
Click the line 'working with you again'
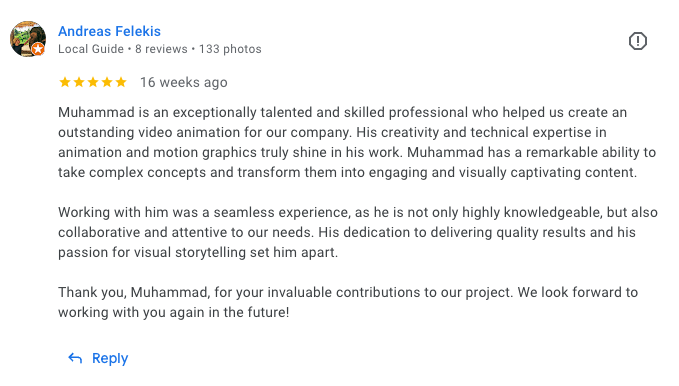(174, 312)
